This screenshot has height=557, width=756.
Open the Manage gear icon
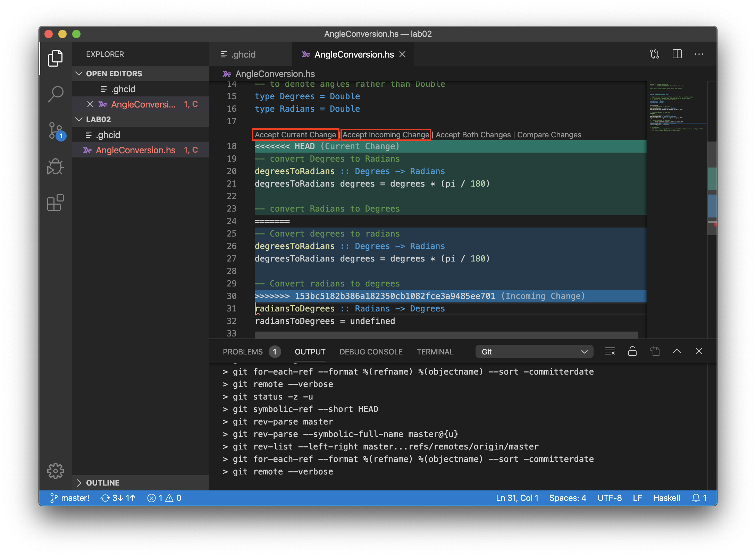click(x=56, y=471)
